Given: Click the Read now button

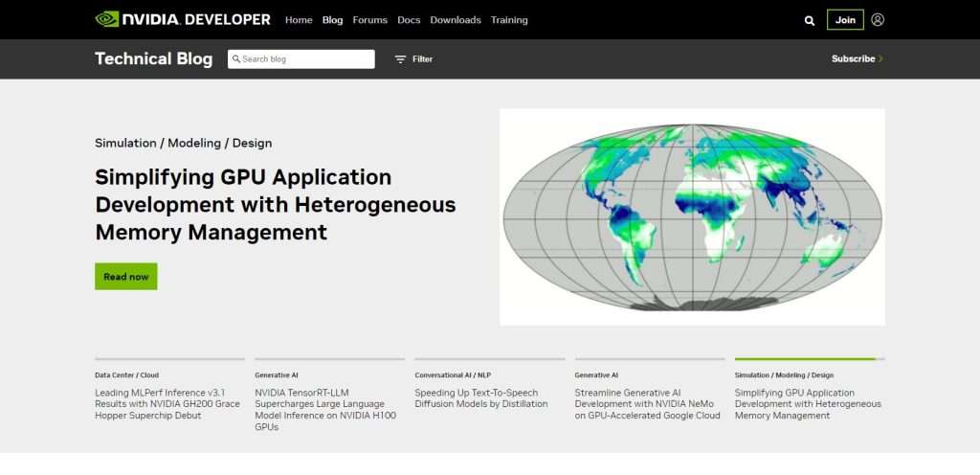Looking at the screenshot, I should [x=126, y=276].
